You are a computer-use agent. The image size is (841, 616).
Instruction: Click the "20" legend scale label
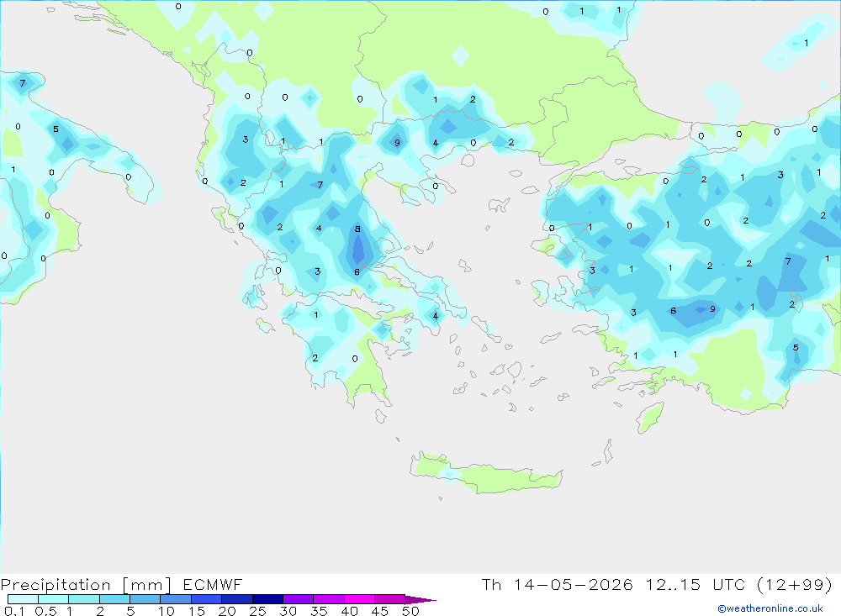227,611
